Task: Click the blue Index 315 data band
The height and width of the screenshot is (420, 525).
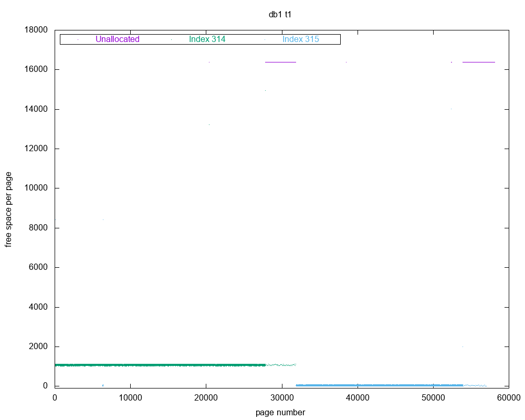Action: point(378,385)
